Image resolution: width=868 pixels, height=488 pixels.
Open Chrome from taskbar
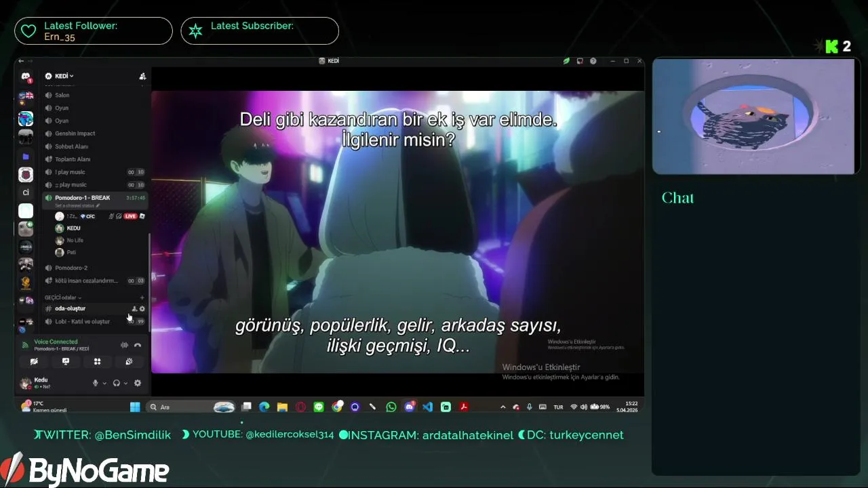coord(337,407)
